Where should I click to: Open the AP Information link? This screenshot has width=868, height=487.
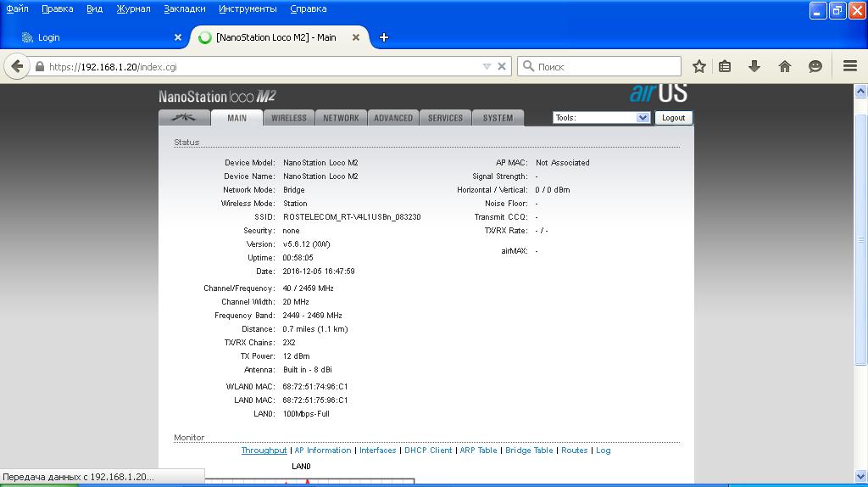click(323, 451)
